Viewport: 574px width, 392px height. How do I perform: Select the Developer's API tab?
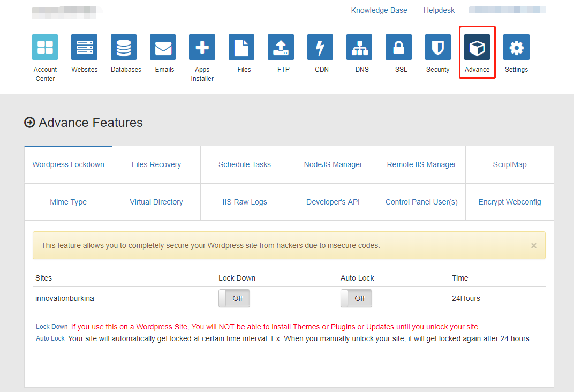pos(333,202)
